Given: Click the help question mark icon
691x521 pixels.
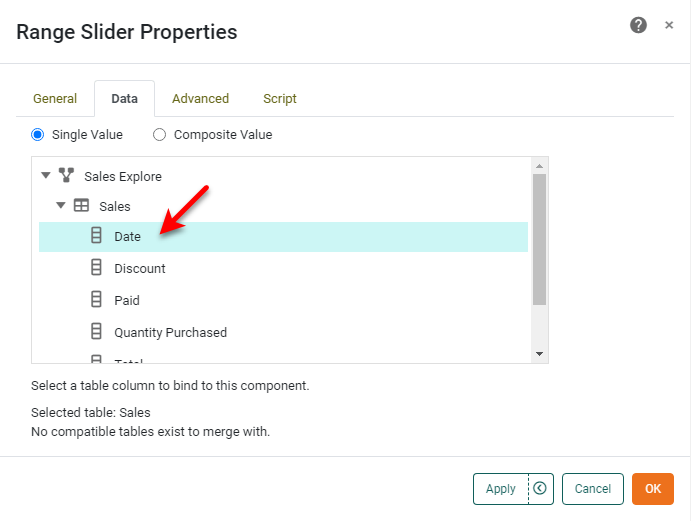Looking at the screenshot, I should click(638, 25).
